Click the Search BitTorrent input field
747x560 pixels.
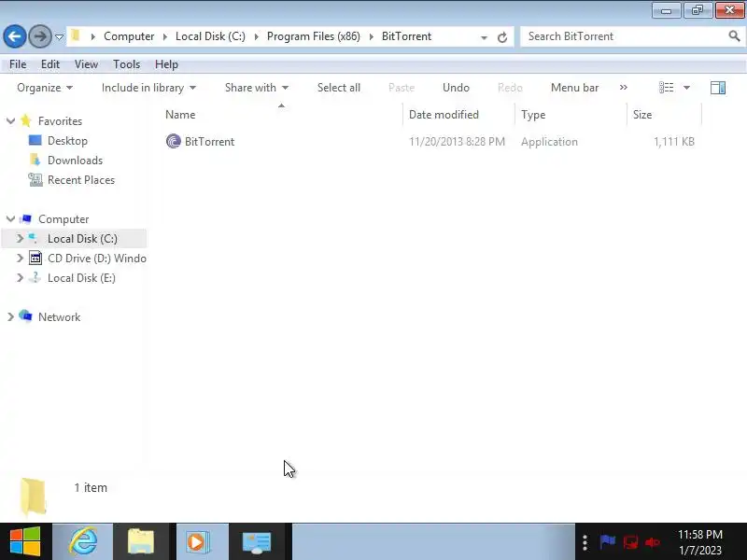tap(624, 36)
